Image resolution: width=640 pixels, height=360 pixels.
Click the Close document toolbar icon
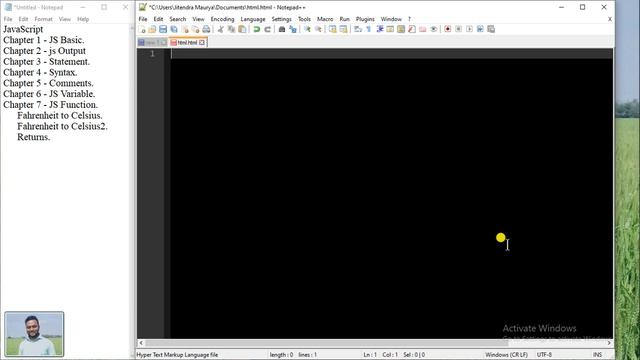(185, 29)
